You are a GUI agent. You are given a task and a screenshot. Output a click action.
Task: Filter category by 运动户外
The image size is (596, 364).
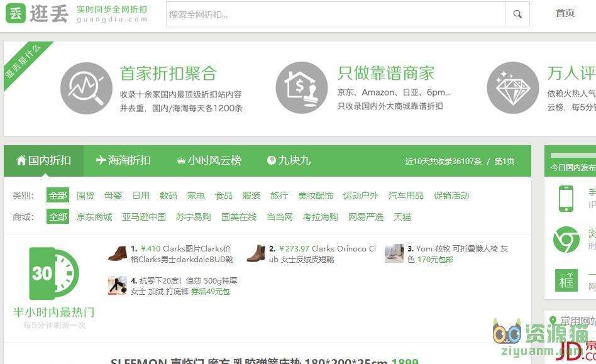point(361,196)
